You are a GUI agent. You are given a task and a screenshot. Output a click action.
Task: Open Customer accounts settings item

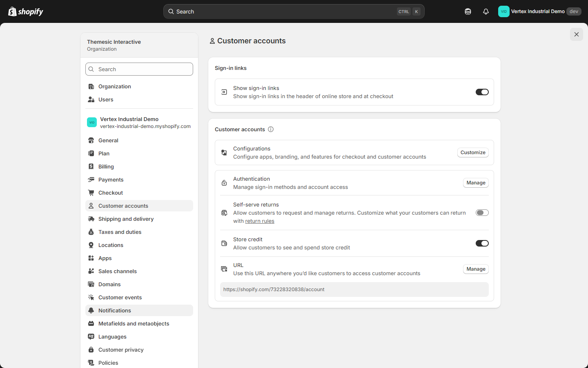139,206
